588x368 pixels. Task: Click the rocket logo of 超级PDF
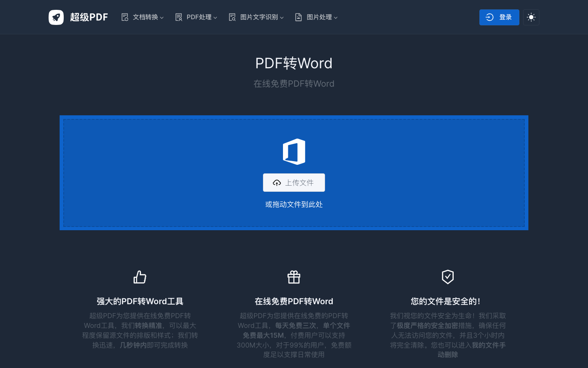click(56, 17)
